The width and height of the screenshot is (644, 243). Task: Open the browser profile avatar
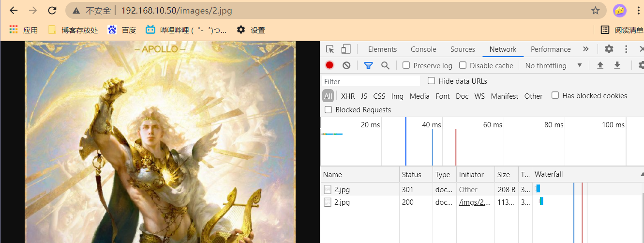pos(620,11)
